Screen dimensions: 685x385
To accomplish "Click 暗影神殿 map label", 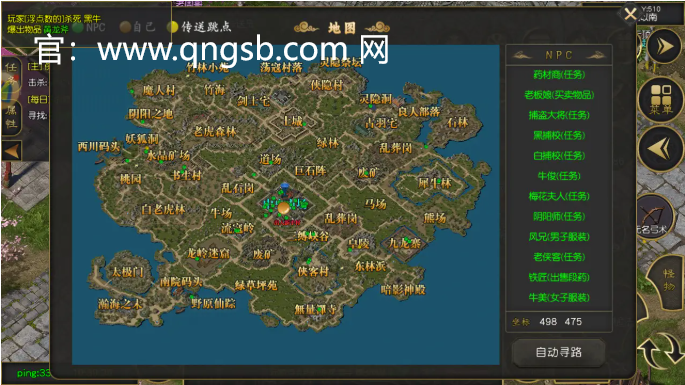I will click(x=403, y=290).
